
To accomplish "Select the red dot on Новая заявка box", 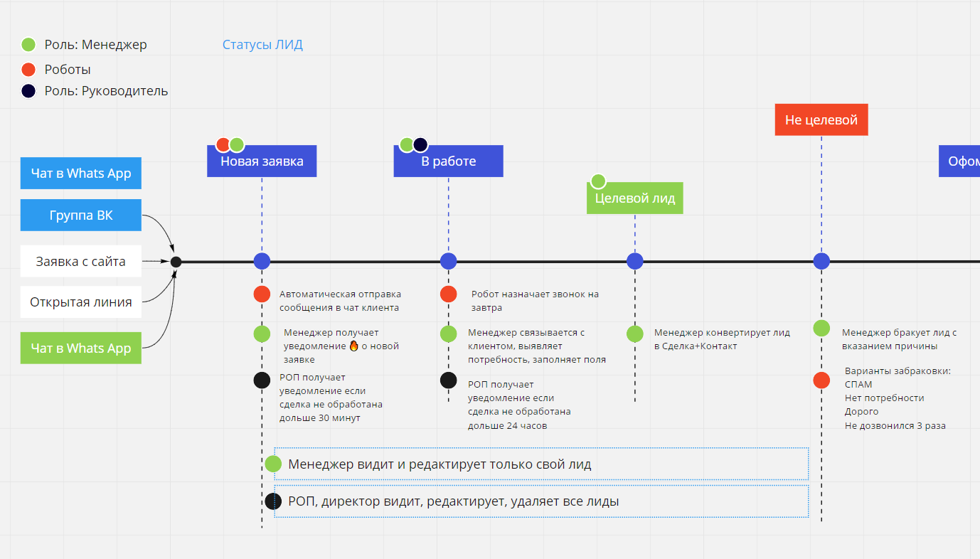I will point(223,144).
